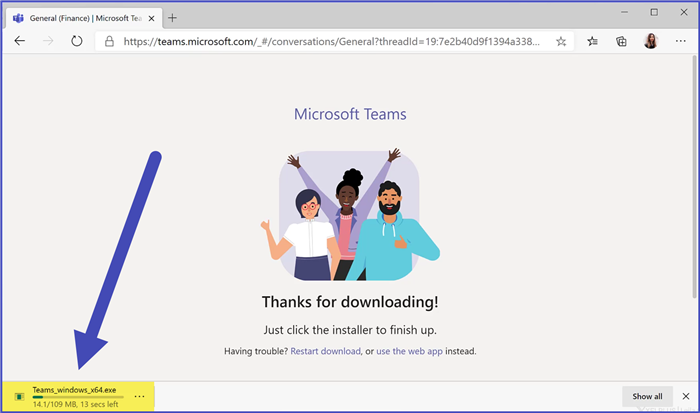The height and width of the screenshot is (413, 700).
Task: Open the Favorites list icon
Action: 593,42
